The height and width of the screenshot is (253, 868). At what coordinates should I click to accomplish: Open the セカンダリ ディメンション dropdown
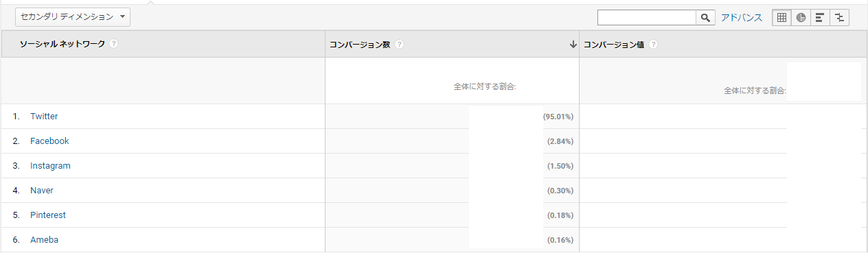point(73,17)
